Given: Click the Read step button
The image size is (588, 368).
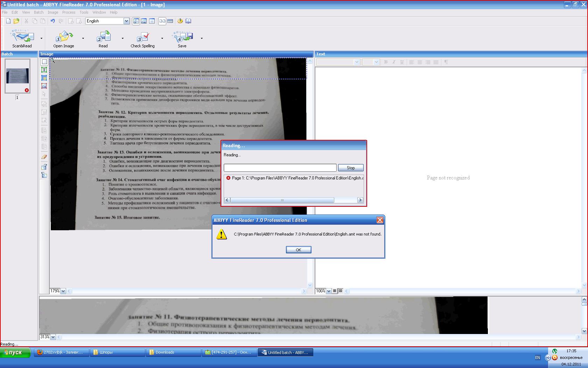Looking at the screenshot, I should pyautogui.click(x=103, y=39).
